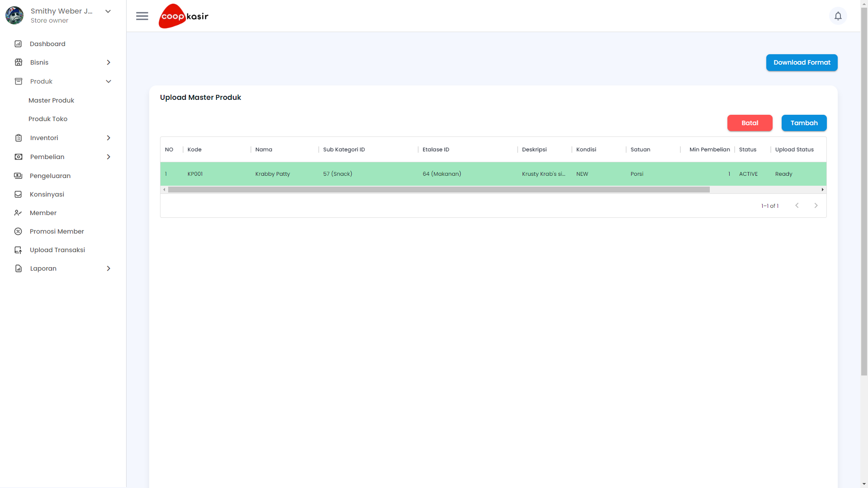868x488 pixels.
Task: Click the Laporan report icon
Action: pyautogui.click(x=19, y=268)
